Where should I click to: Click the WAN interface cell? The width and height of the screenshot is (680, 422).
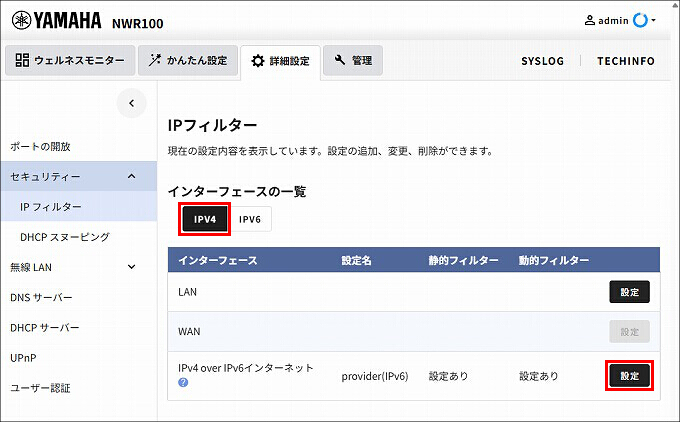(x=189, y=332)
